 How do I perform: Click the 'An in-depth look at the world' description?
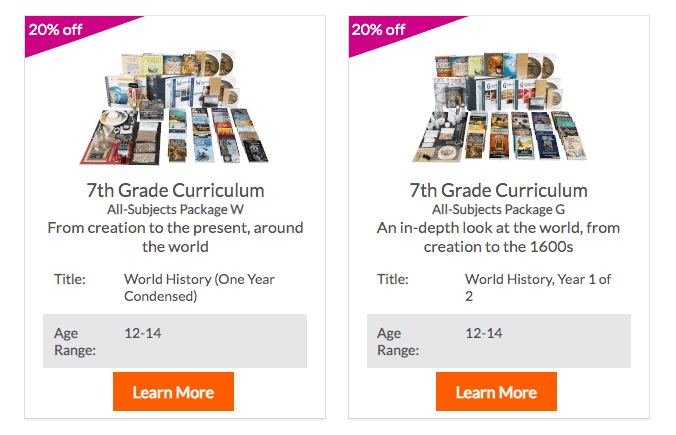(x=498, y=237)
